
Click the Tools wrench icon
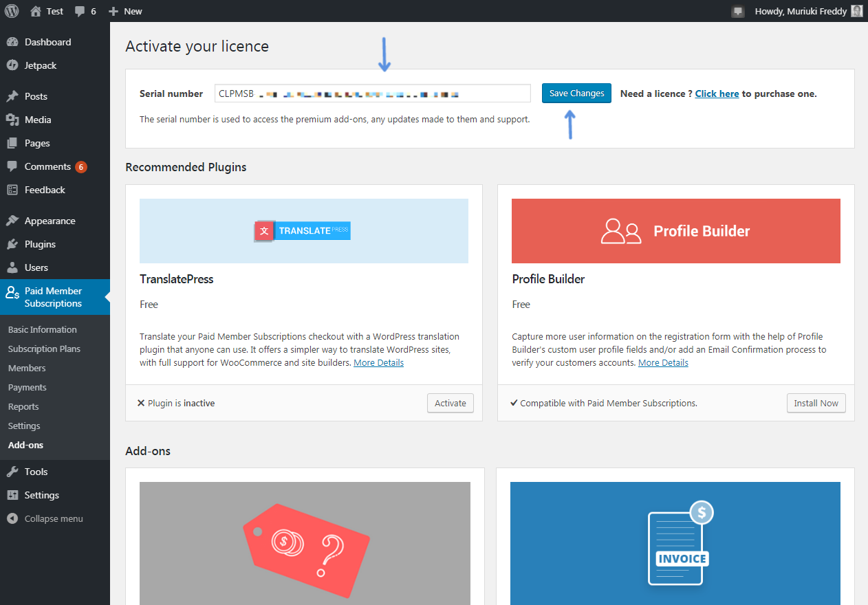tap(12, 472)
